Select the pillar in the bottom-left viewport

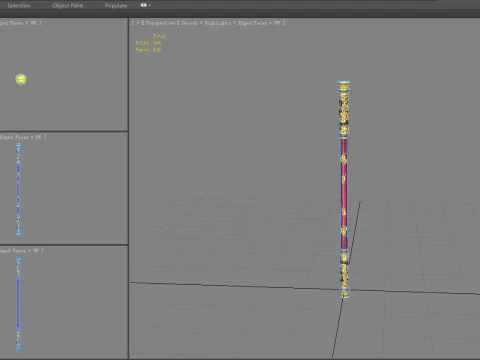(18, 303)
